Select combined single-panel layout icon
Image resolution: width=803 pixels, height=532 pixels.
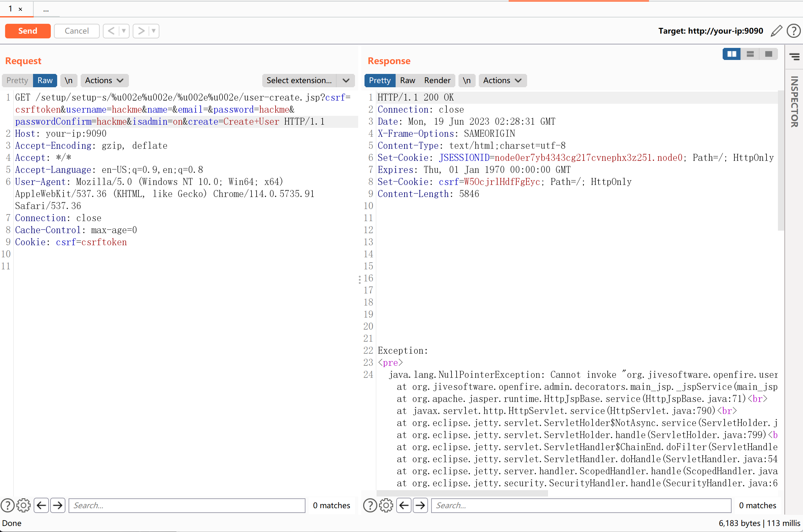tap(768, 54)
